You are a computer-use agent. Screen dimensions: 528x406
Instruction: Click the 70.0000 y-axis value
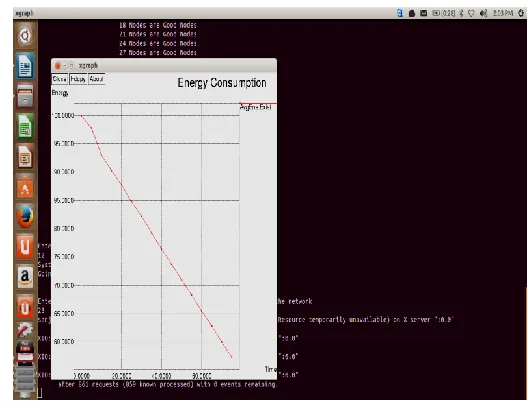pos(64,285)
